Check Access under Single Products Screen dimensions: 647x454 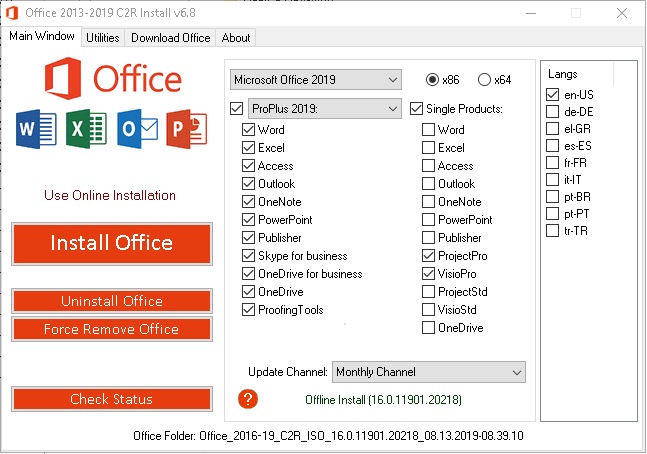pyautogui.click(x=428, y=166)
